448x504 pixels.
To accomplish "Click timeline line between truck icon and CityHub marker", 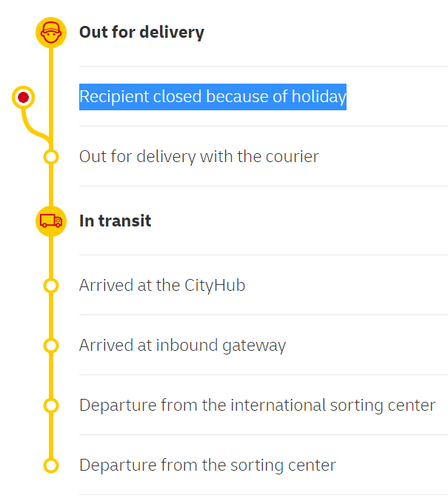I will click(50, 255).
